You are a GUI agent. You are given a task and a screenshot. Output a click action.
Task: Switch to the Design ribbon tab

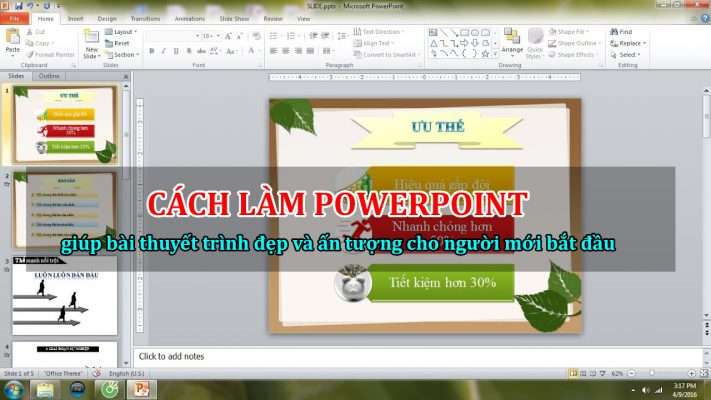(107, 18)
